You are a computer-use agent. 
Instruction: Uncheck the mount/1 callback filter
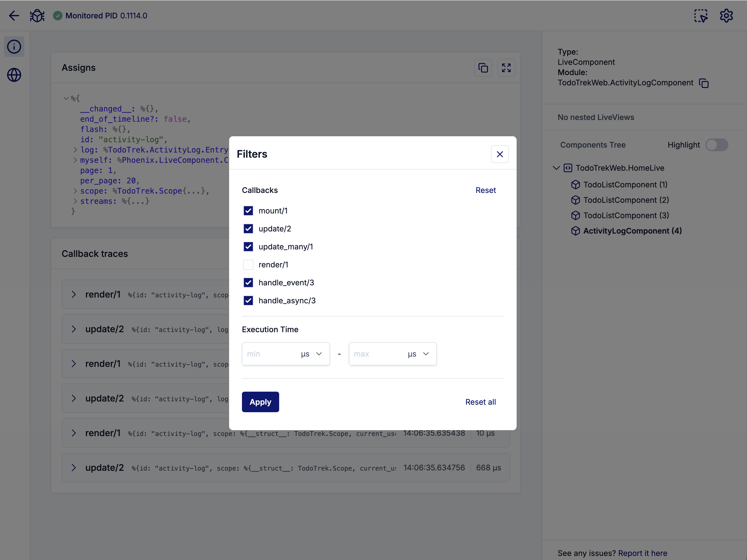click(x=248, y=210)
